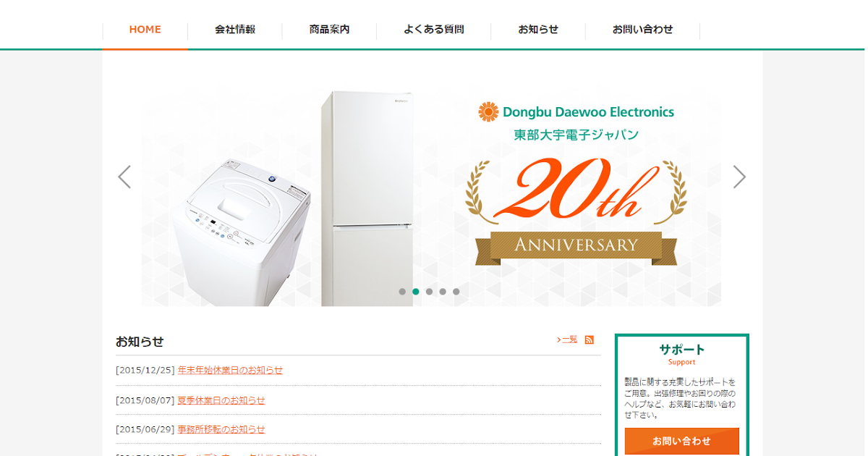Go to よくある質問 page
The height and width of the screenshot is (456, 868).
point(434,30)
